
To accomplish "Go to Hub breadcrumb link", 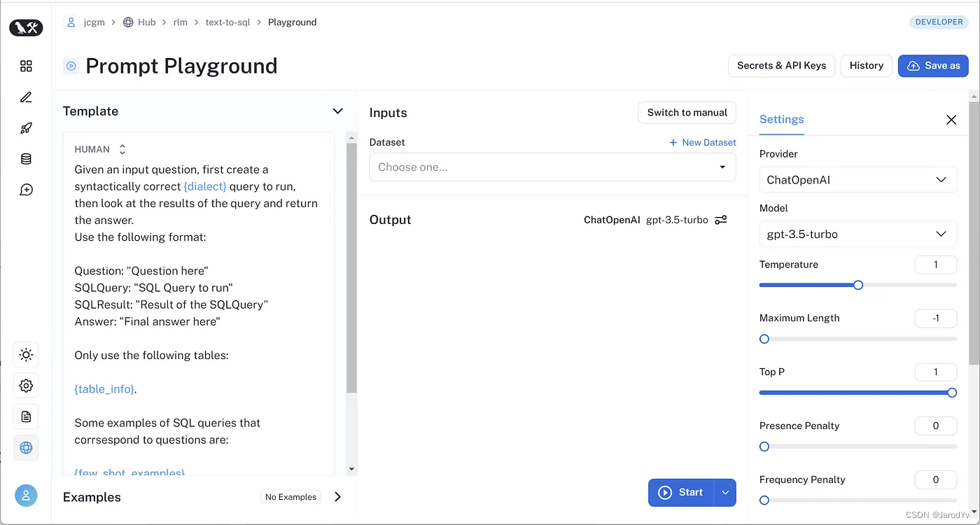I will coord(147,22).
